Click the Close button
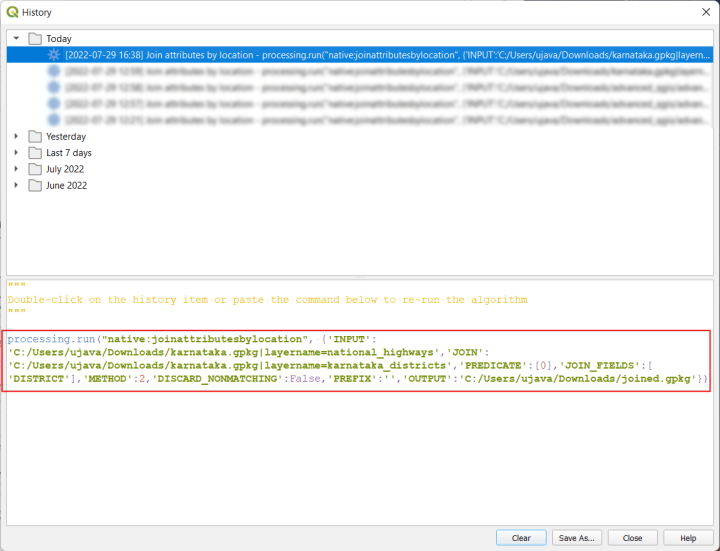This screenshot has height=551, width=720. pyautogui.click(x=632, y=538)
